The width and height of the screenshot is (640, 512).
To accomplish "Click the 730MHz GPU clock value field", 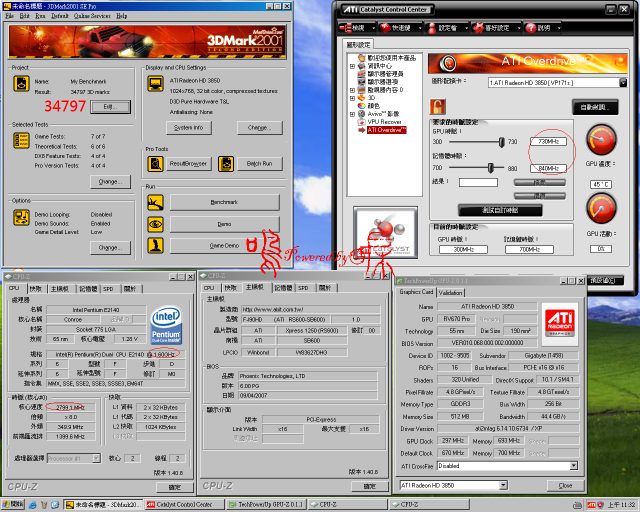I will pyautogui.click(x=549, y=142).
